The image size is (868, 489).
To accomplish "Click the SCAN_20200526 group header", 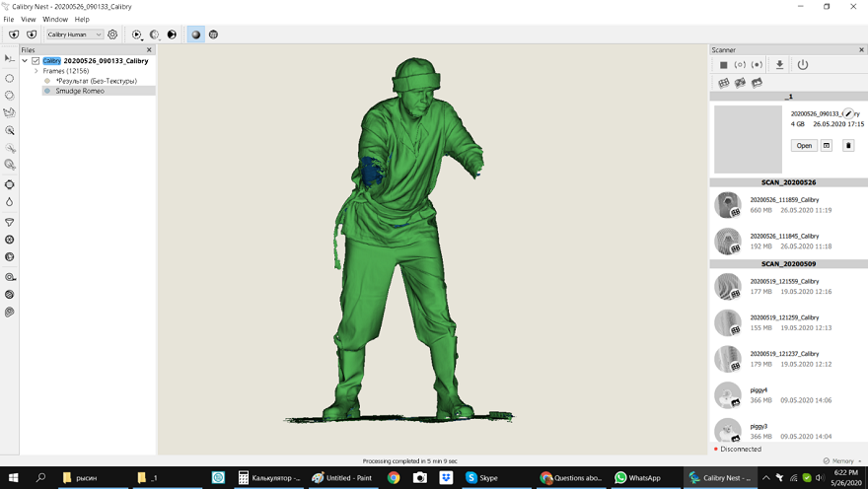I will click(788, 182).
